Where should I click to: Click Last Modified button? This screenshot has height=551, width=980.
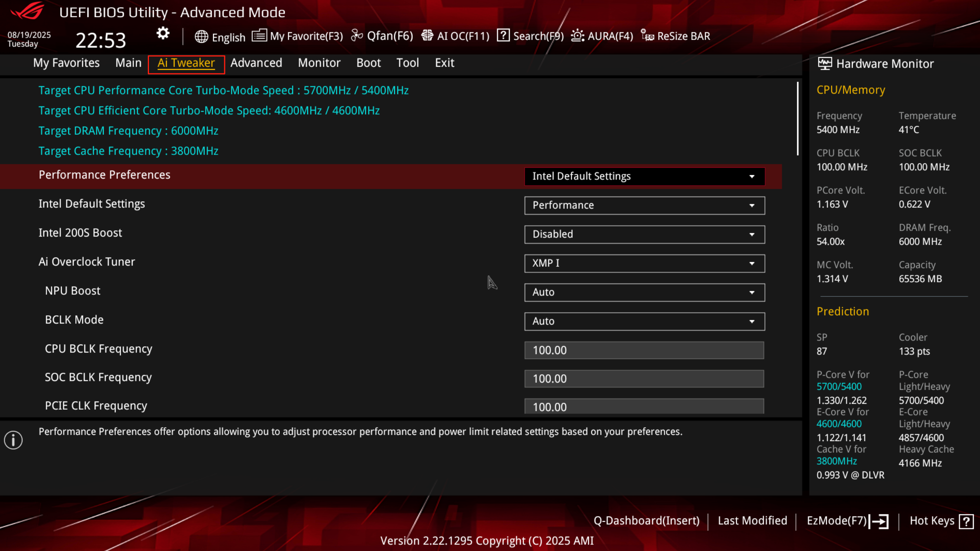coord(752,521)
